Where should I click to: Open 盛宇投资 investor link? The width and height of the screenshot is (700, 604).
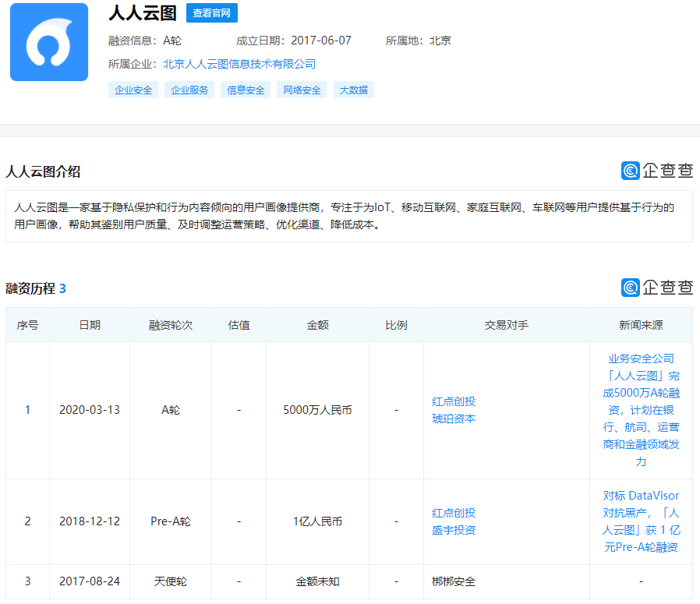pos(454,530)
